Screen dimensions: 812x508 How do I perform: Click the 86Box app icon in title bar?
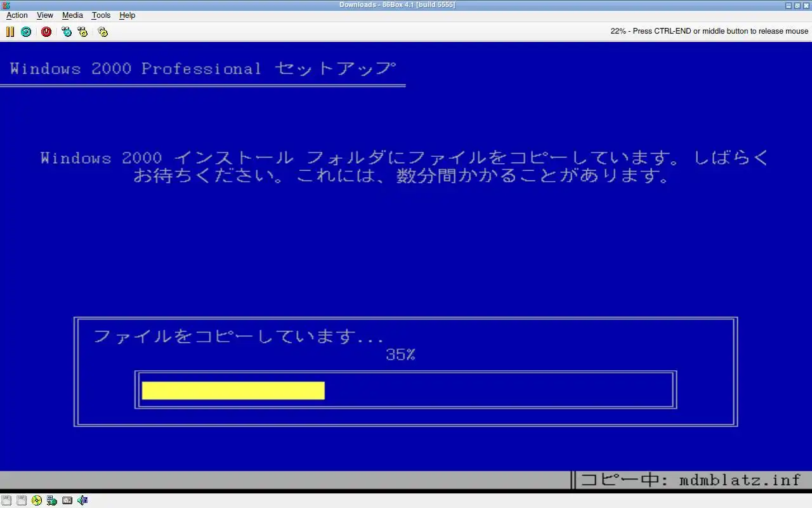pos(6,5)
